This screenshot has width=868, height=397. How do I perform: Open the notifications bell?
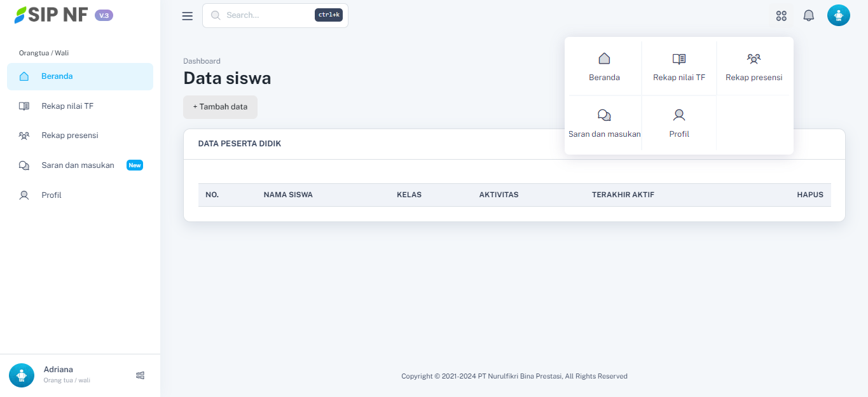(809, 15)
